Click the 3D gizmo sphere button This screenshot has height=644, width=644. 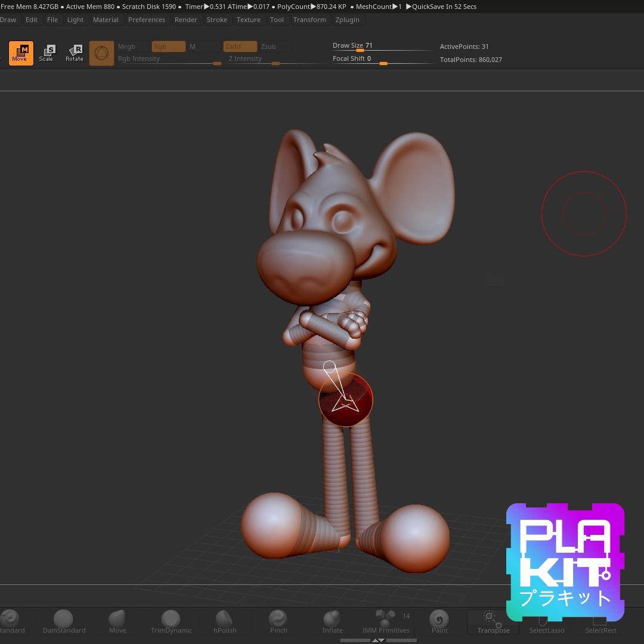(101, 53)
